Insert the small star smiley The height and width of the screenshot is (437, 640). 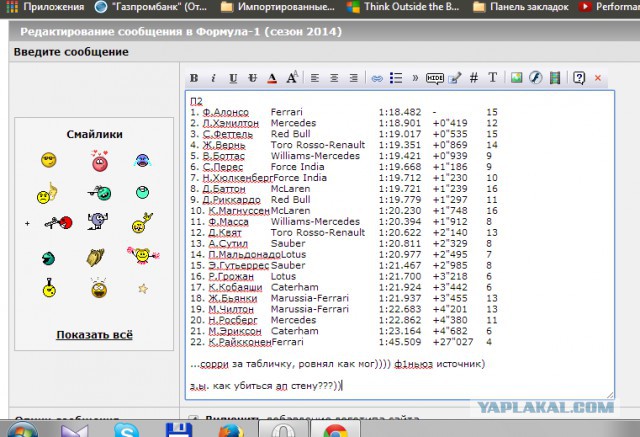(x=143, y=289)
